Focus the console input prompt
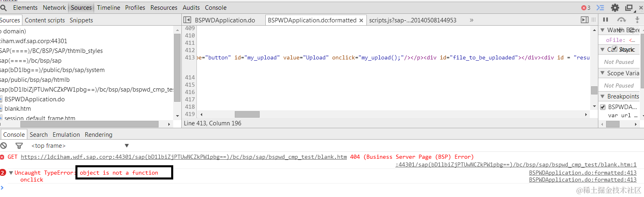 pos(322,188)
